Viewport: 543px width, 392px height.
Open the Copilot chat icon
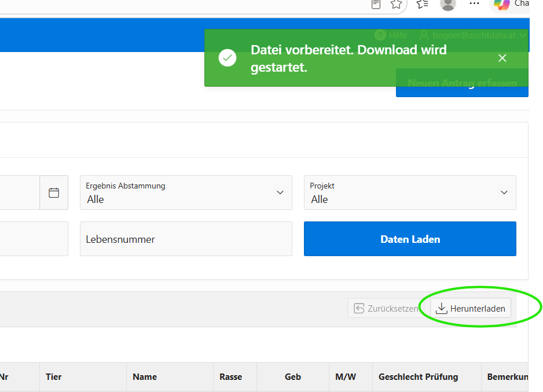click(x=501, y=5)
